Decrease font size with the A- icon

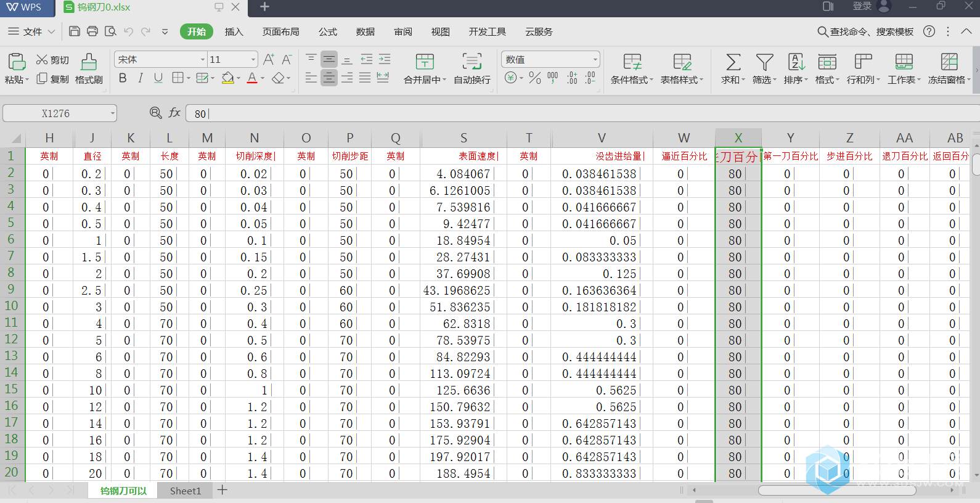[287, 59]
